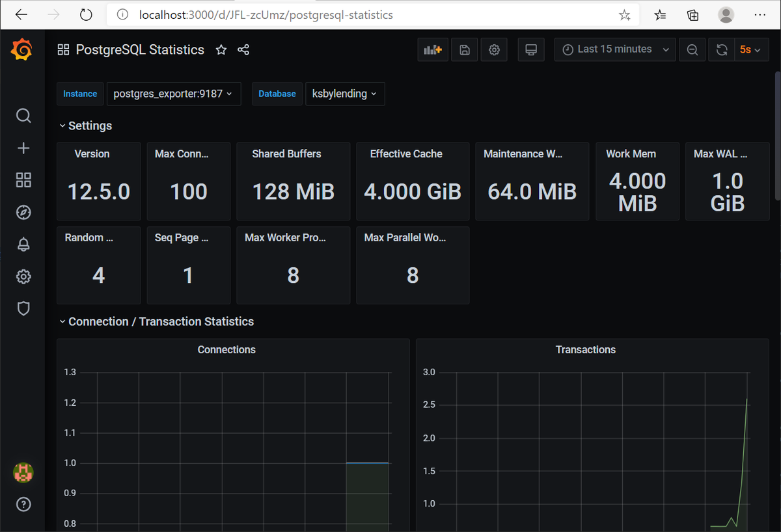
Task: Open the Maintenance W... panel title
Action: 523,154
